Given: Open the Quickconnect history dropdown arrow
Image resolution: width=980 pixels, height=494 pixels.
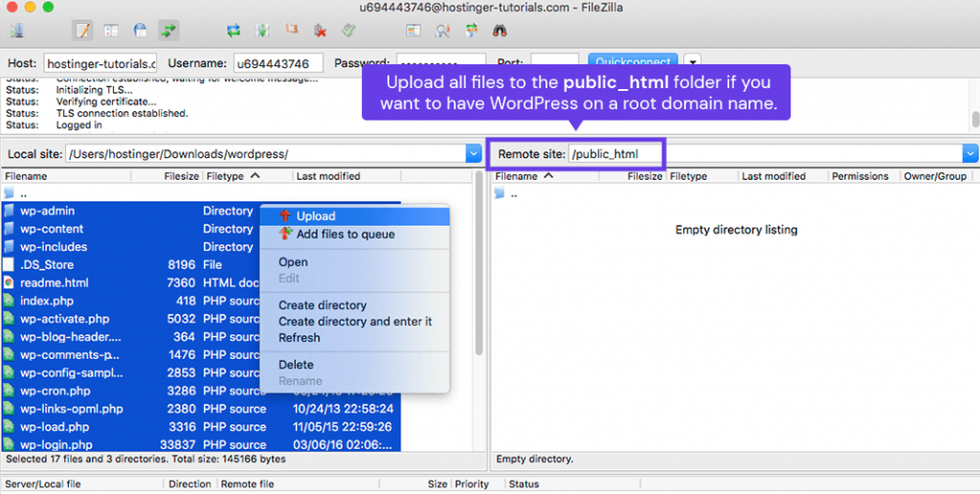Looking at the screenshot, I should tap(692, 63).
